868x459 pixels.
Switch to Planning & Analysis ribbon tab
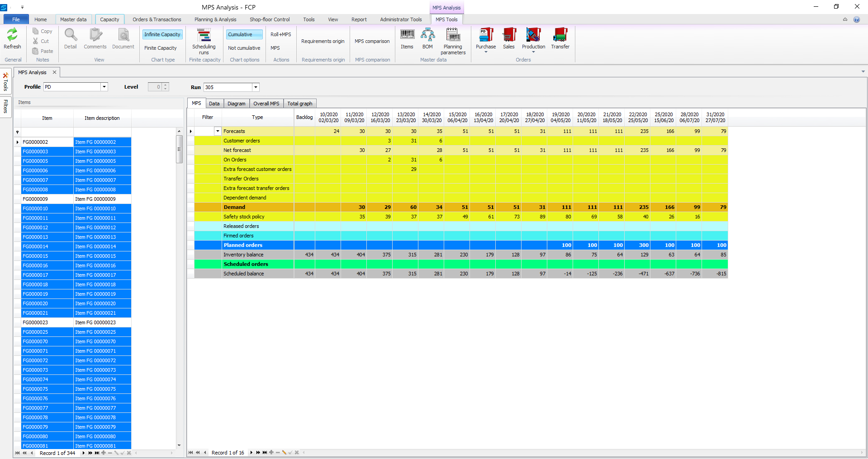pyautogui.click(x=215, y=19)
